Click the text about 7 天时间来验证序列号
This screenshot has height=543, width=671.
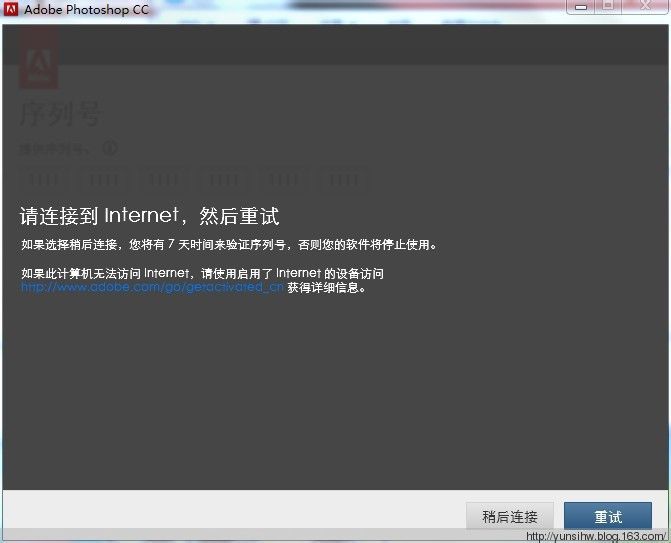[x=229, y=244]
